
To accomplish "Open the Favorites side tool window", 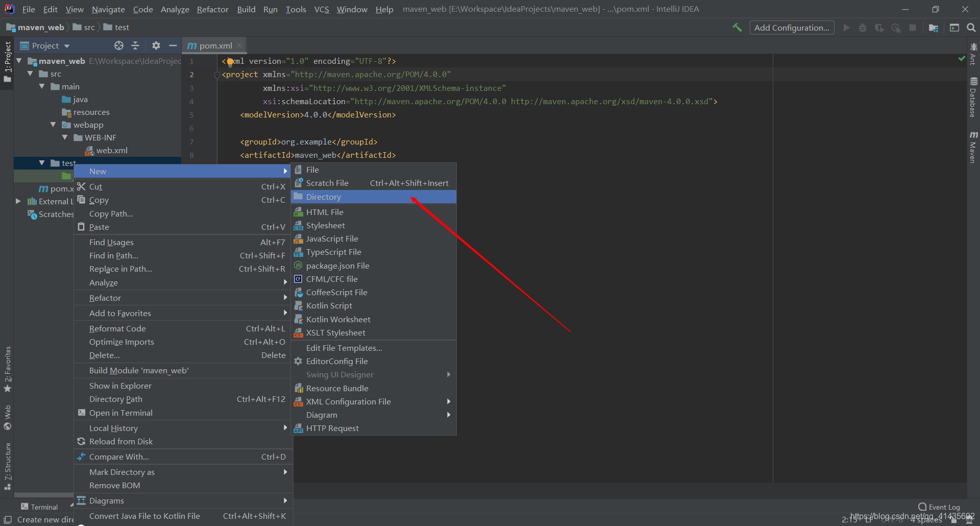I will (7, 369).
